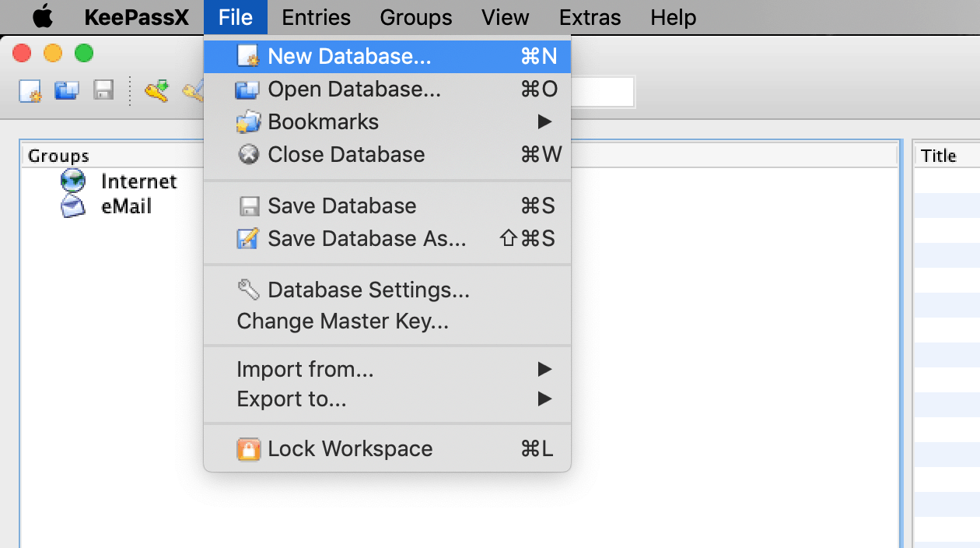Click the Database Settings wrench icon
Screen dimensions: 980x548
(x=248, y=290)
